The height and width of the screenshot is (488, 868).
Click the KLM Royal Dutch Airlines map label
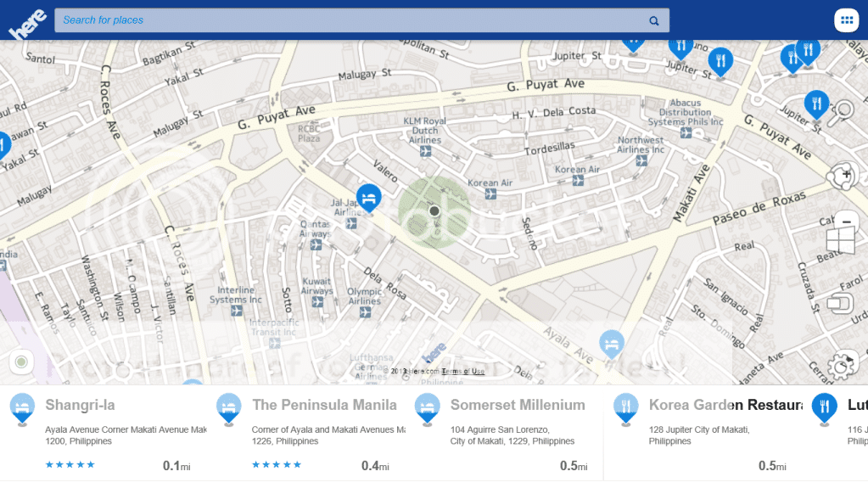coord(424,131)
